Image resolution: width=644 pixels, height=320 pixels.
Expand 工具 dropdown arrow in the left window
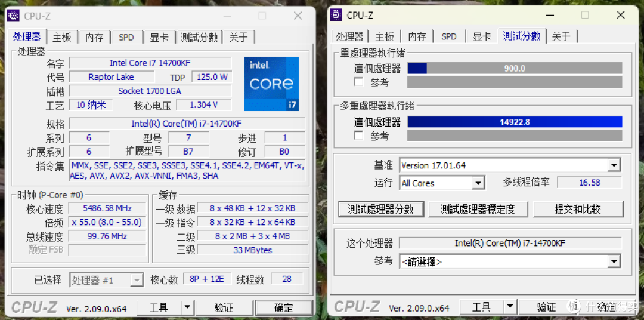(187, 307)
